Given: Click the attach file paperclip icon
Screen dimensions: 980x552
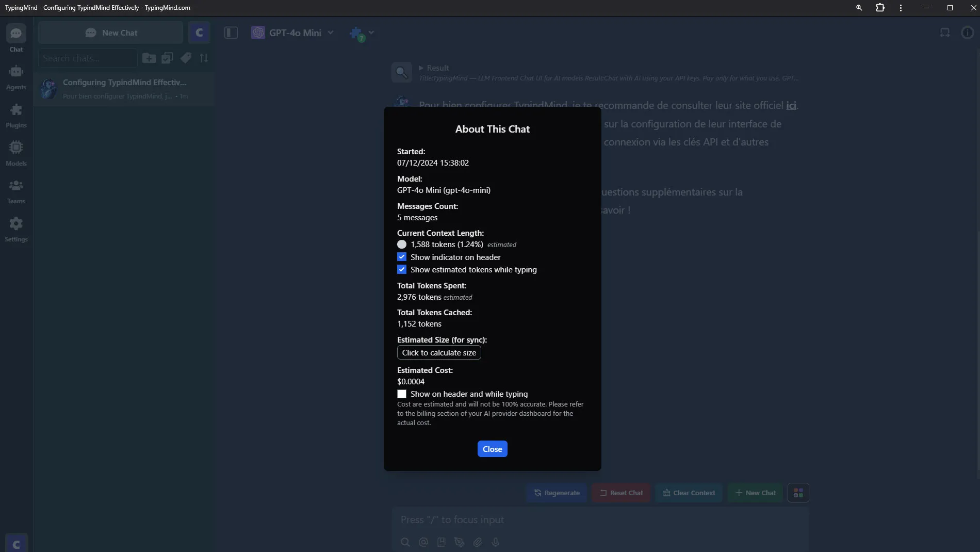Looking at the screenshot, I should coord(478,542).
